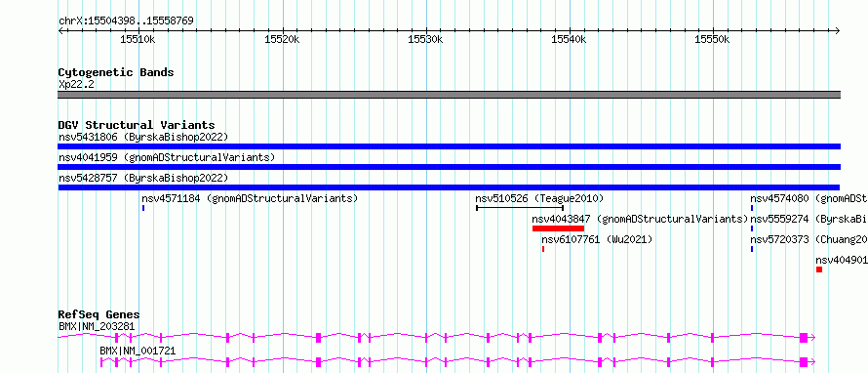Image resolution: width=868 pixels, height=373 pixels.
Task: Click the 15510k ruler tick label
Action: [x=138, y=39]
